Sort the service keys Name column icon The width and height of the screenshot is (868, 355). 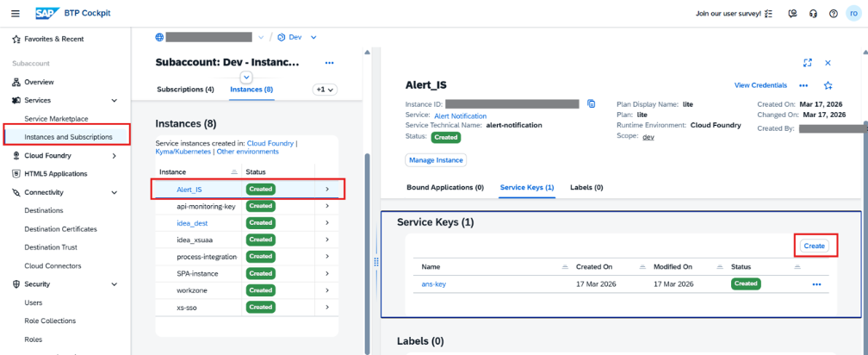click(x=565, y=267)
